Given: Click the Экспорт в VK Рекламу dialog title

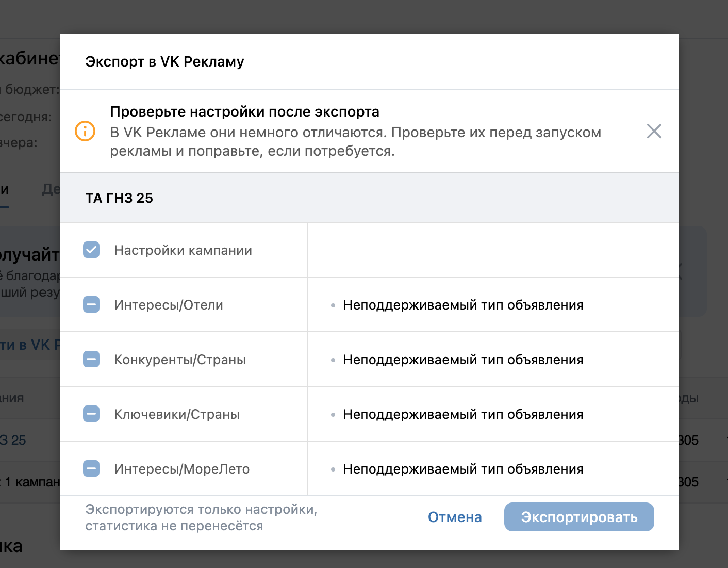Looking at the screenshot, I should pyautogui.click(x=164, y=62).
